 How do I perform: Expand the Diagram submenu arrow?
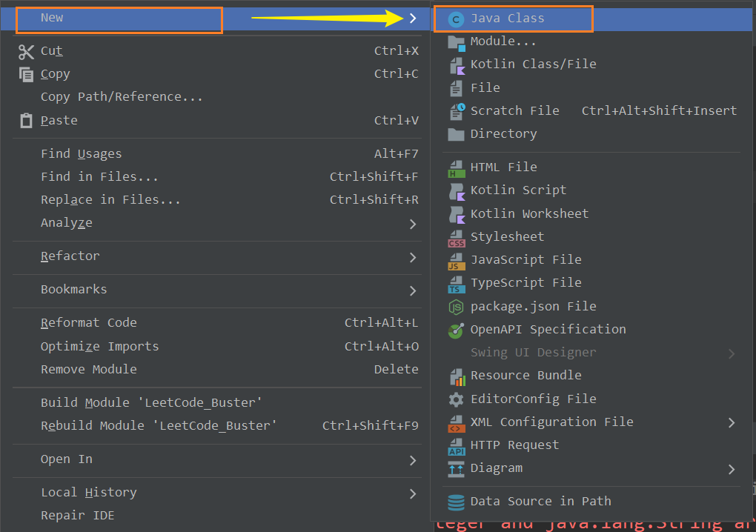[x=732, y=468]
